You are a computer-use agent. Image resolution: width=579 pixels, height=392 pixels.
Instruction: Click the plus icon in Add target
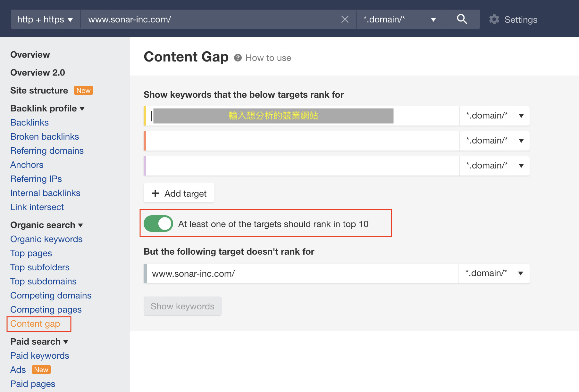point(155,193)
